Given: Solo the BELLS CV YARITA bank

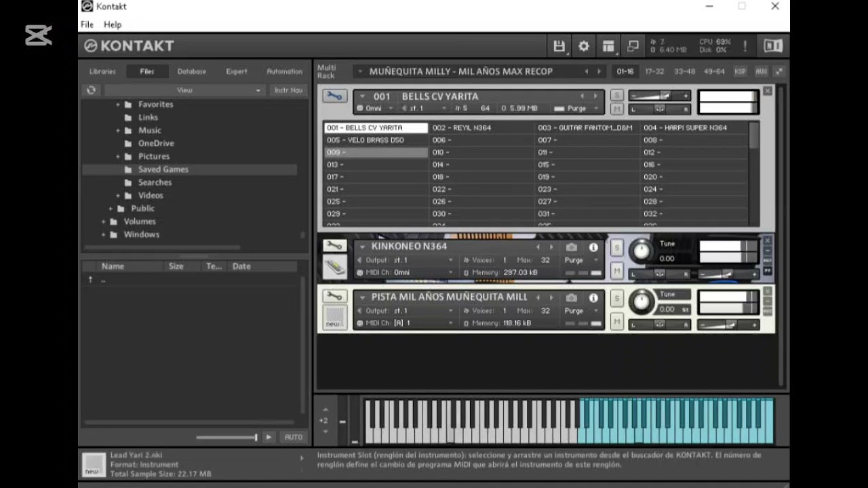Looking at the screenshot, I should 616,96.
